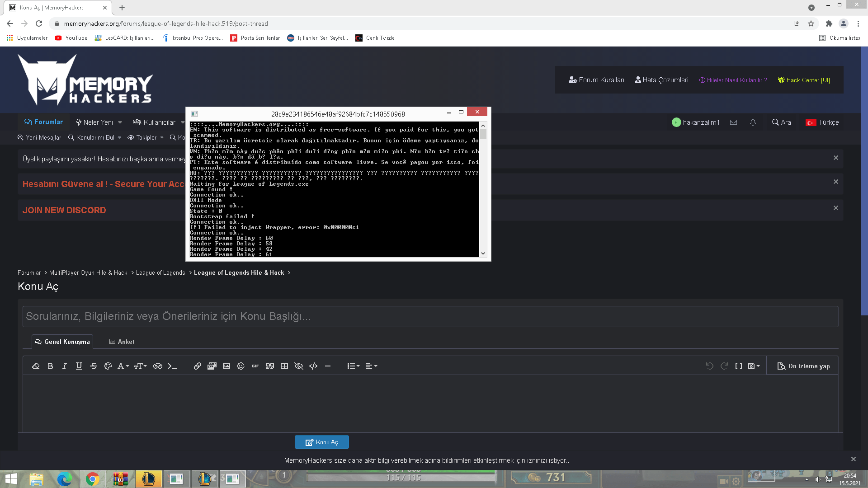Open Hileler Nasıl Kullanılır link
The width and height of the screenshot is (868, 488).
click(x=733, y=80)
